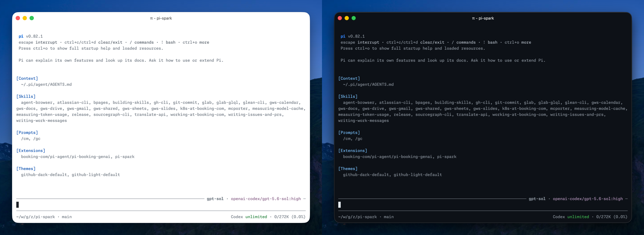This screenshot has width=644, height=235.
Task: Click 'unlimited' status in dark window
Action: (x=578, y=217)
